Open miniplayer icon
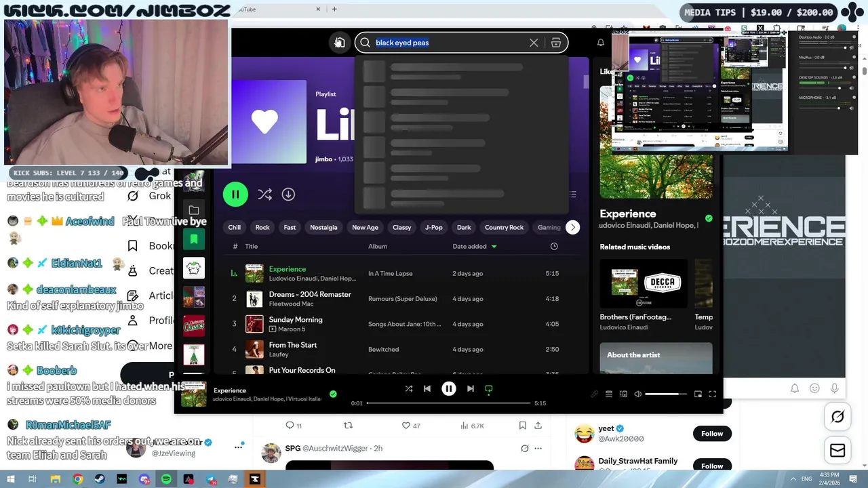 (x=698, y=394)
